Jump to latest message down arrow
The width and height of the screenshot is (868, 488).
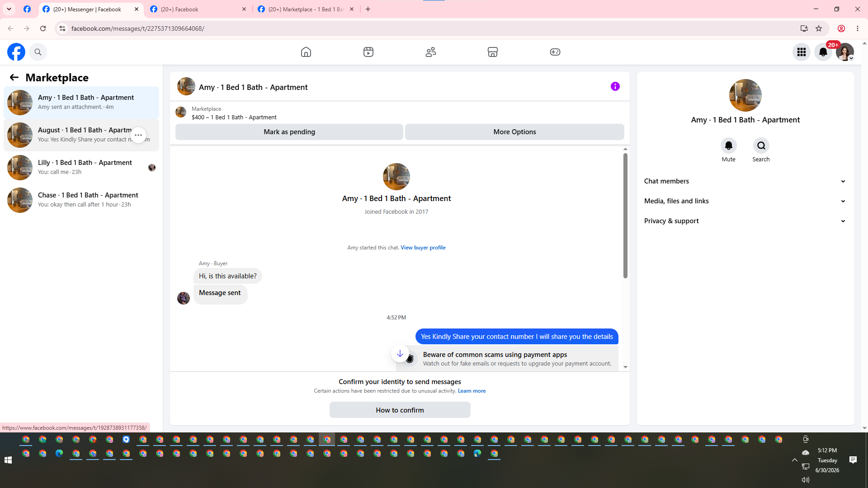tap(400, 353)
